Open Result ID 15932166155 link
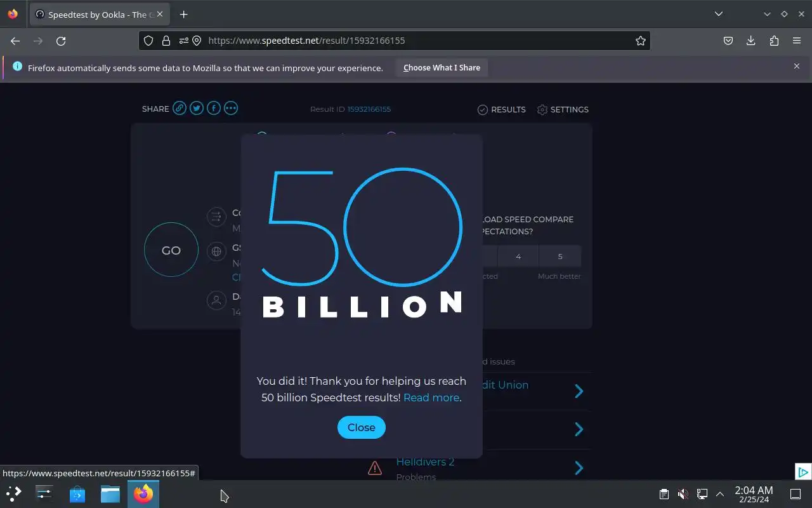The height and width of the screenshot is (508, 812). tap(369, 109)
